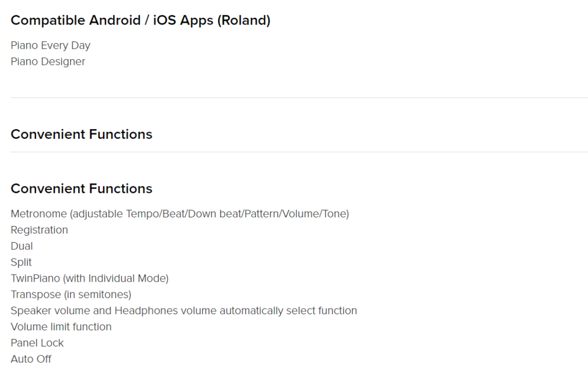Viewport: 588px width, 382px height.
Task: Click the word Tone in Metronome line
Action: point(335,214)
